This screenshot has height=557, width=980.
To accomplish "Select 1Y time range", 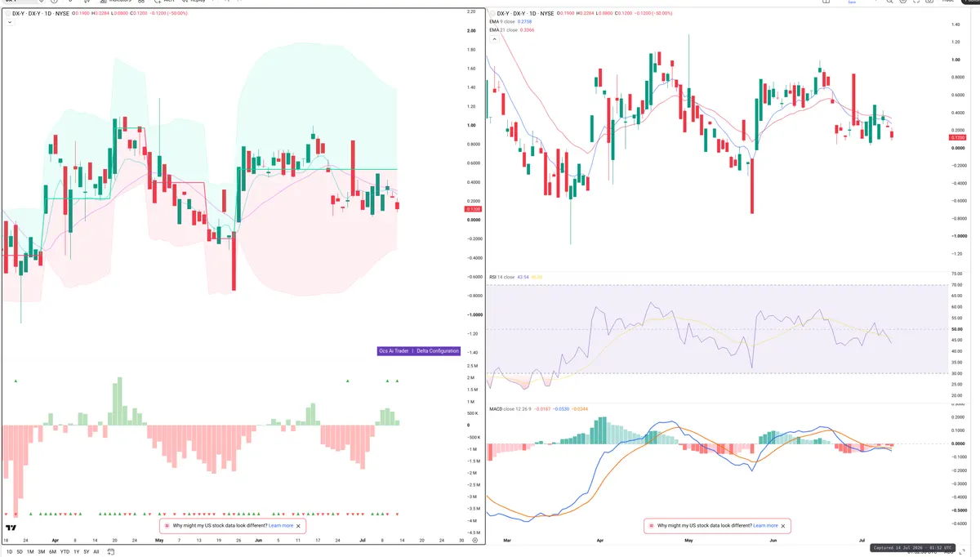I will click(77, 552).
